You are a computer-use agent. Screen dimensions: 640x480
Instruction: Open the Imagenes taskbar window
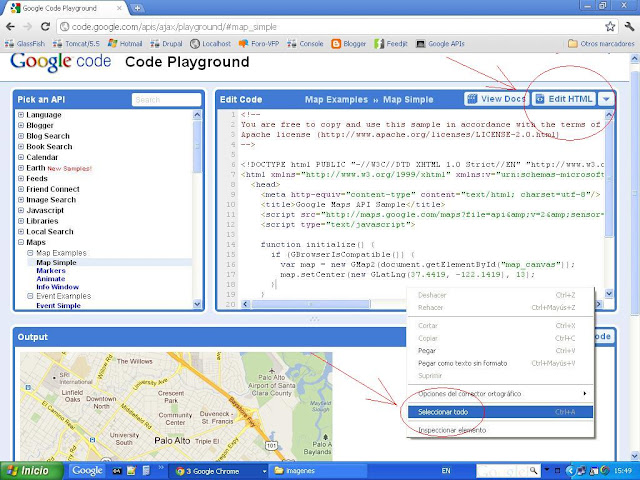click(x=318, y=471)
